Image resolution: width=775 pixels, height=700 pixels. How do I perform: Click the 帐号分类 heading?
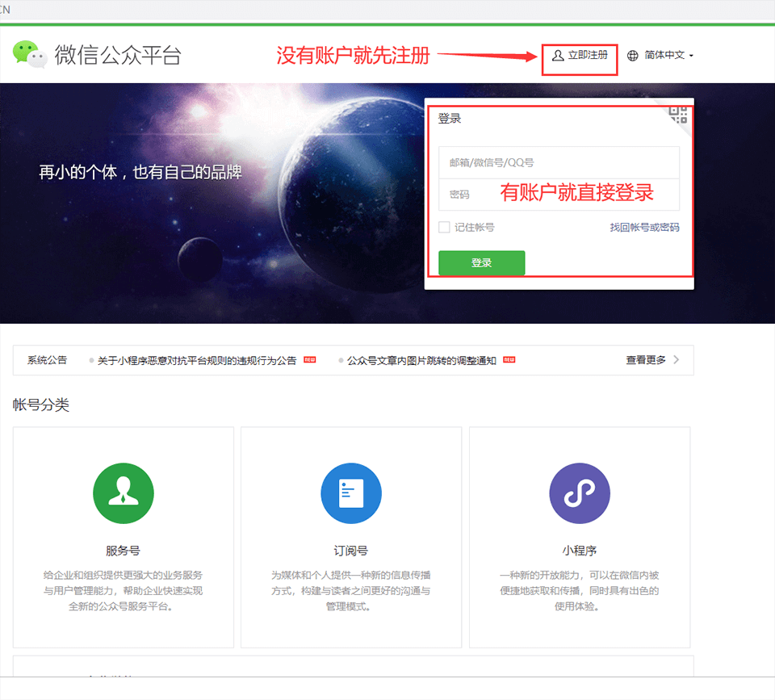[x=40, y=404]
